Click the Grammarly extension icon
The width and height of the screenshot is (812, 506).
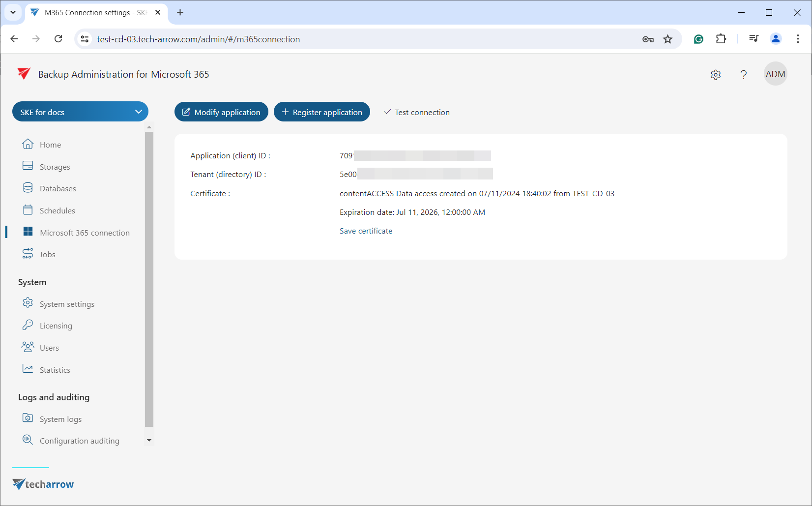[698, 39]
